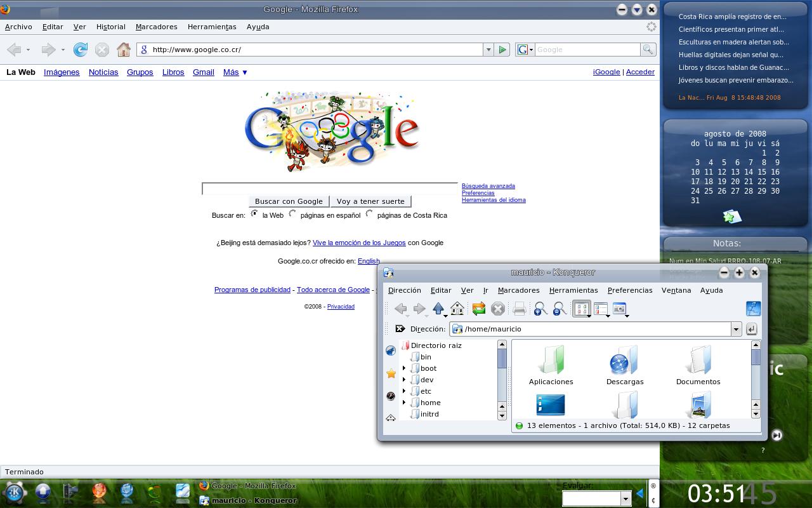Click Konqueror's Up directory arrow

click(x=438, y=309)
